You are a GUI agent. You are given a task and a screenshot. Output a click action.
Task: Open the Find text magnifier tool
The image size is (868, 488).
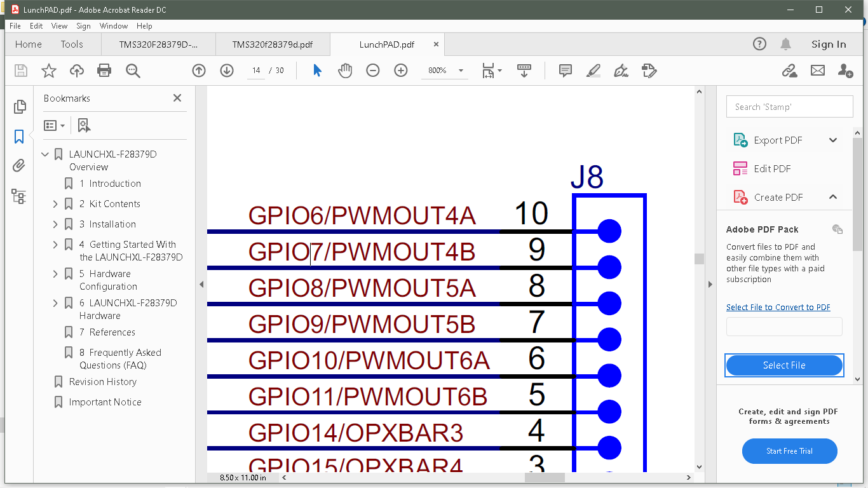(133, 71)
